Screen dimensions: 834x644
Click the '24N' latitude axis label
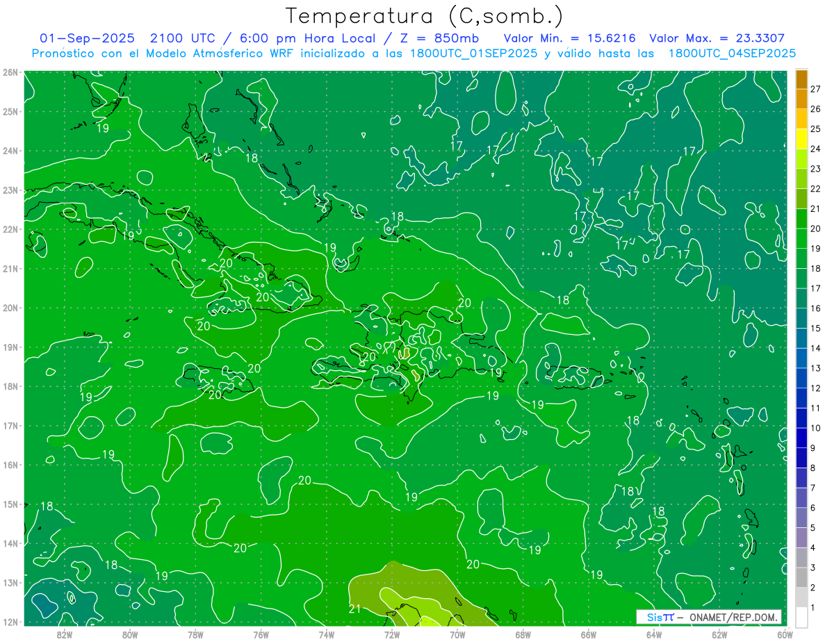(10, 151)
